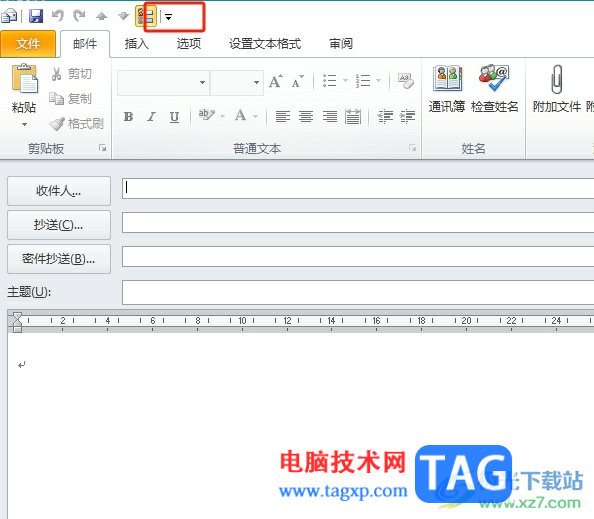Apply numbered list formatting
Image resolution: width=594 pixels, height=519 pixels.
coord(363,80)
